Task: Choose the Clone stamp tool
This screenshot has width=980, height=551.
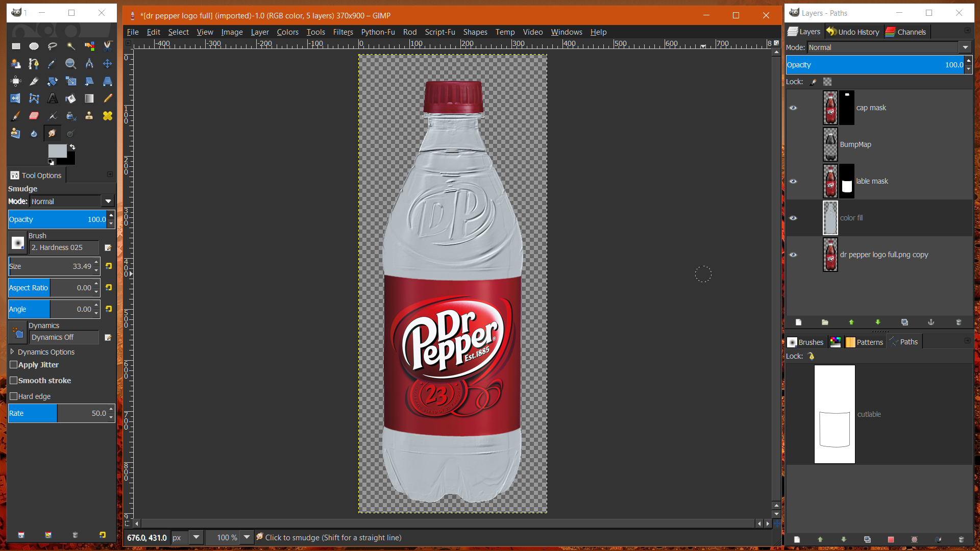Action: (x=89, y=116)
